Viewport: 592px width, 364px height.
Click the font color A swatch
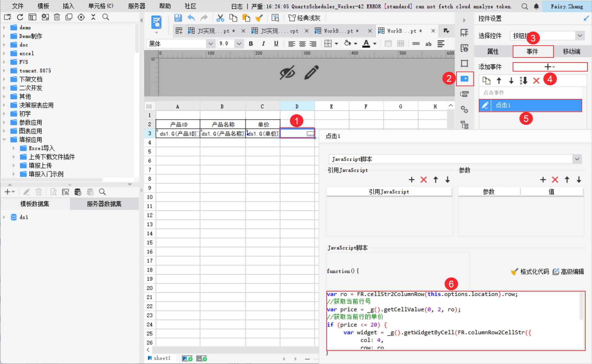[366, 44]
